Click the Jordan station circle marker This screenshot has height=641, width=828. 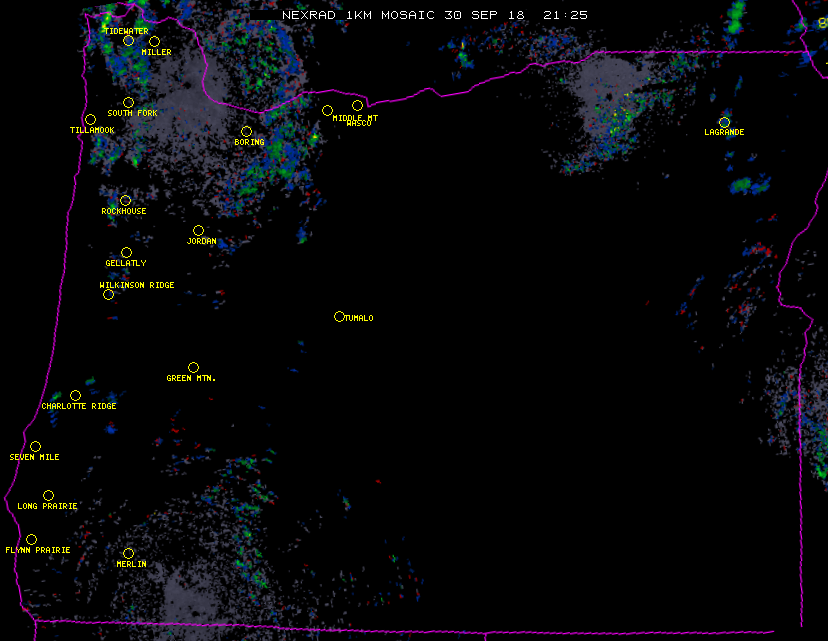point(198,230)
